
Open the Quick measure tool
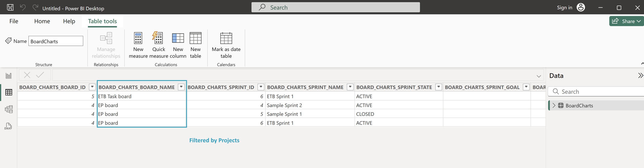coord(158,39)
